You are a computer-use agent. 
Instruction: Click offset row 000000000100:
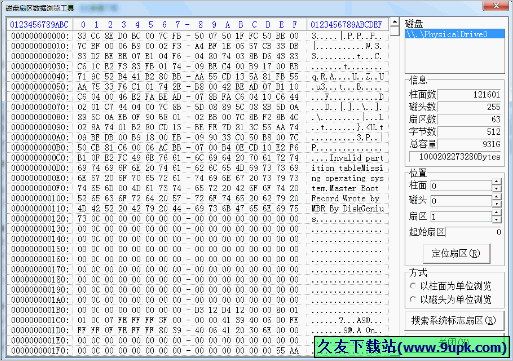click(40, 198)
